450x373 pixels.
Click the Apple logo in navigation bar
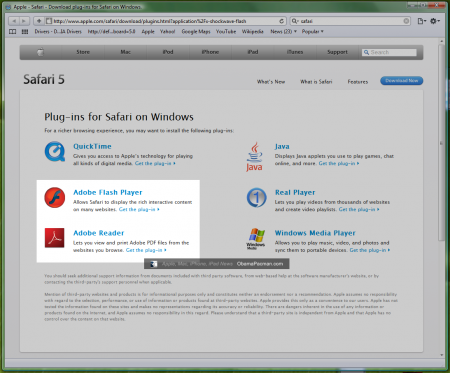click(40, 52)
